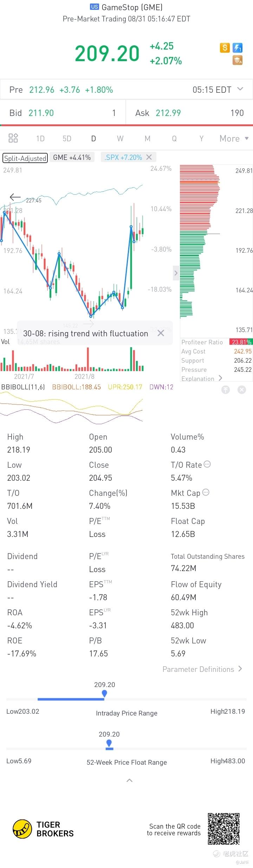
Task: Tap the volume bar chart
Action: click(72, 359)
